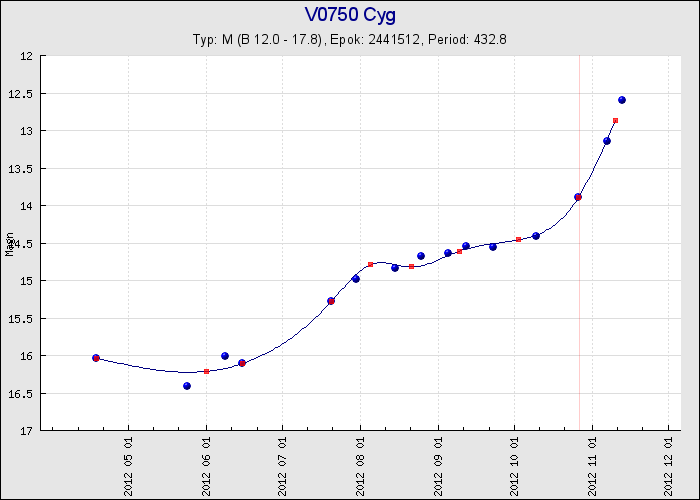Viewport: 700px width, 500px height.
Task: Click the 2012 09 01 date label
Action: point(438,467)
